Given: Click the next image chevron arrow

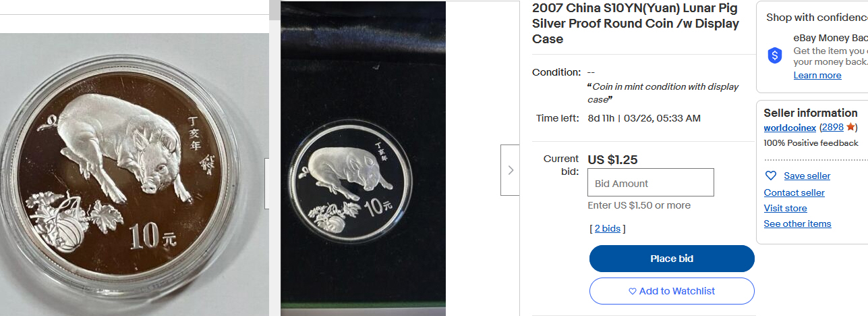Looking at the screenshot, I should click(510, 170).
